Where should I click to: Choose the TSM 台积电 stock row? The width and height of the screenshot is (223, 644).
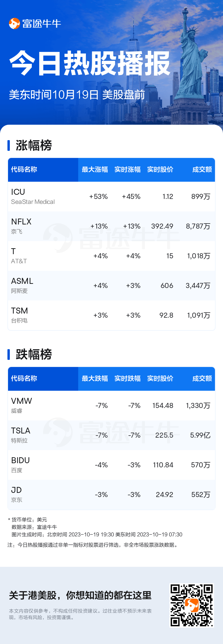point(111,315)
